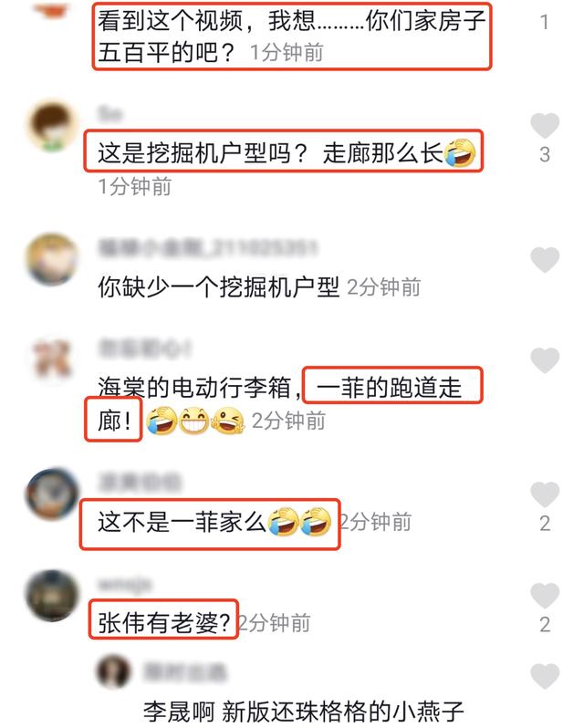Open avatar of 挖掘机户型吗 commenter
Image resolution: width=584 pixels, height=728 pixels.
point(52,125)
